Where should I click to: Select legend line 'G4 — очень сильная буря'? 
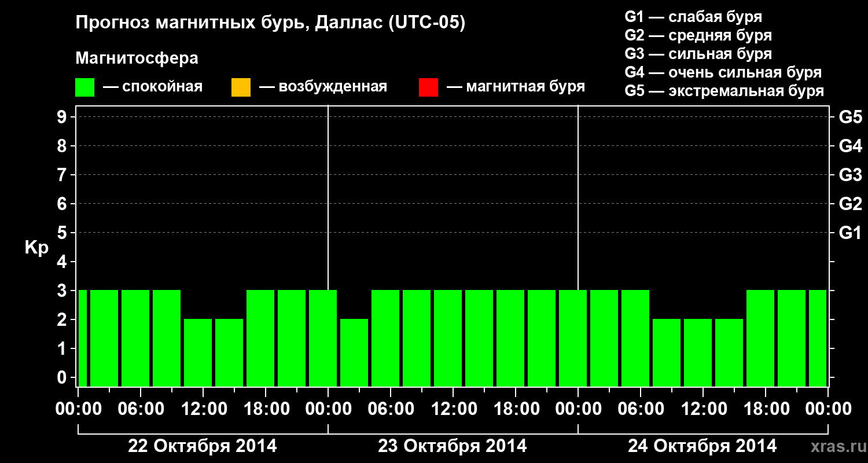tap(723, 72)
